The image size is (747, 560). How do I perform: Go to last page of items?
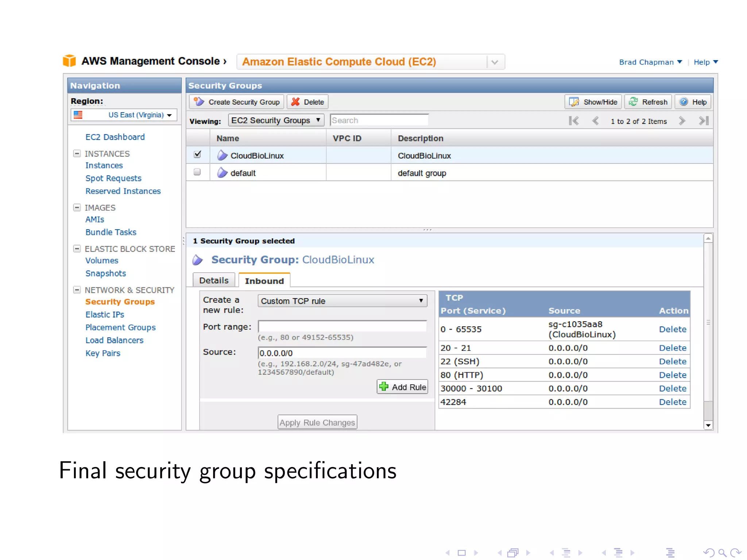[704, 121]
